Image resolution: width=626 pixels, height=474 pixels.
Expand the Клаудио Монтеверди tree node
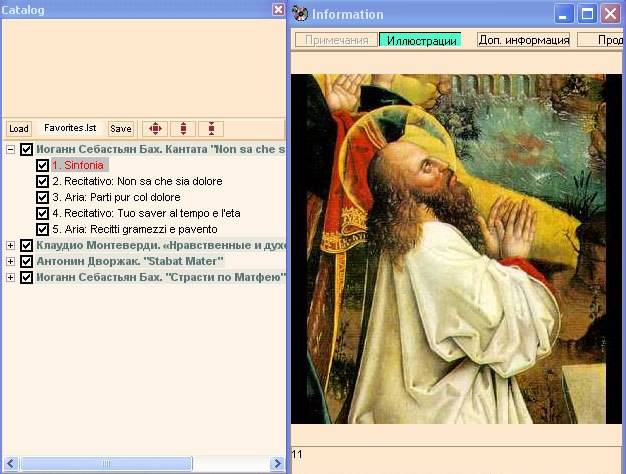(x=11, y=246)
